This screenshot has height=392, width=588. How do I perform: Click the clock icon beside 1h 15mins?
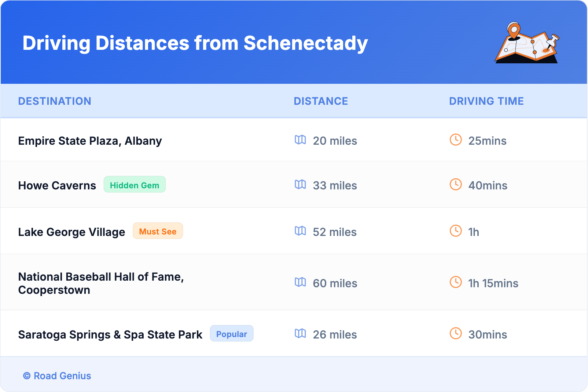click(x=456, y=282)
